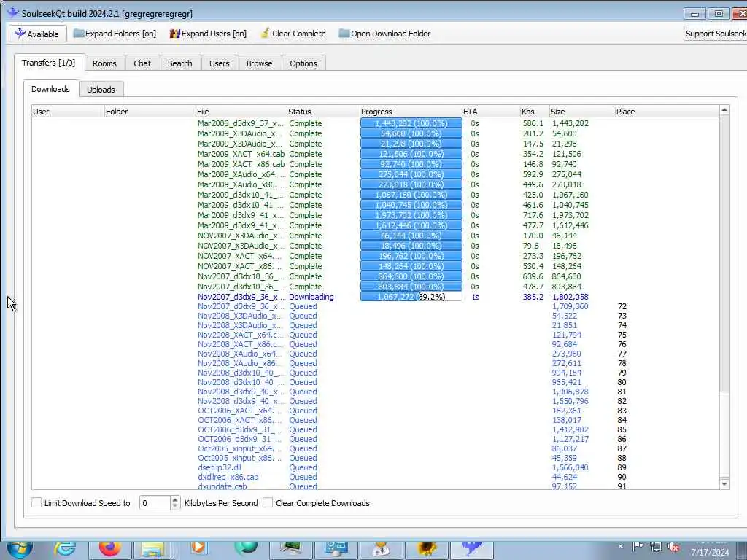Screen dimensions: 747x560
Task: Tick the Clear Complete Downloads checkbox
Action: [x=268, y=503]
